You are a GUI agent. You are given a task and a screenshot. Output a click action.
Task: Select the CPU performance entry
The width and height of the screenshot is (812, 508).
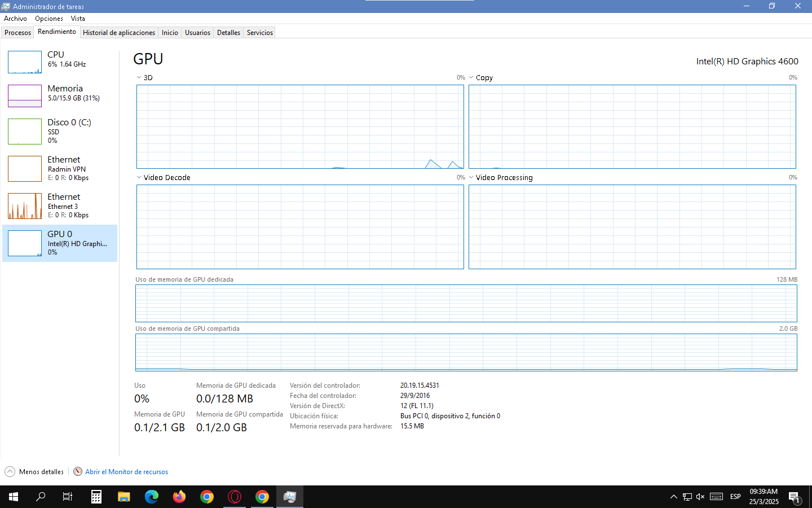[60, 62]
